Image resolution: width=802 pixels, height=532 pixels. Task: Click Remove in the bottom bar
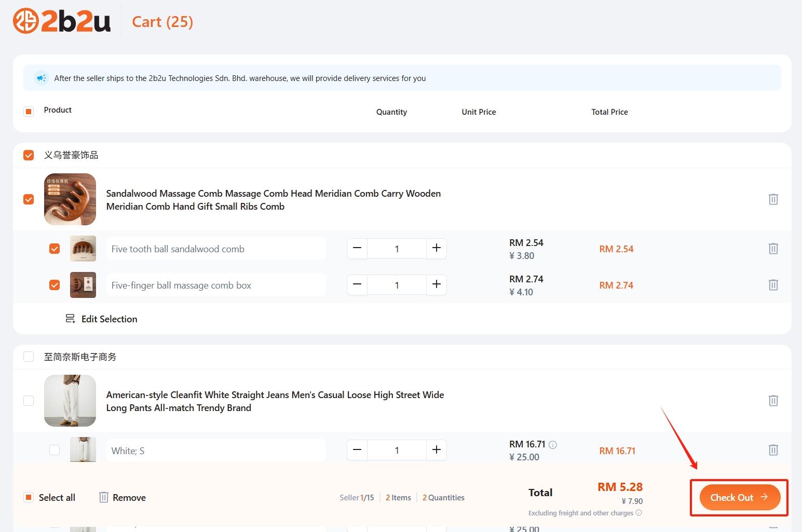[123, 497]
